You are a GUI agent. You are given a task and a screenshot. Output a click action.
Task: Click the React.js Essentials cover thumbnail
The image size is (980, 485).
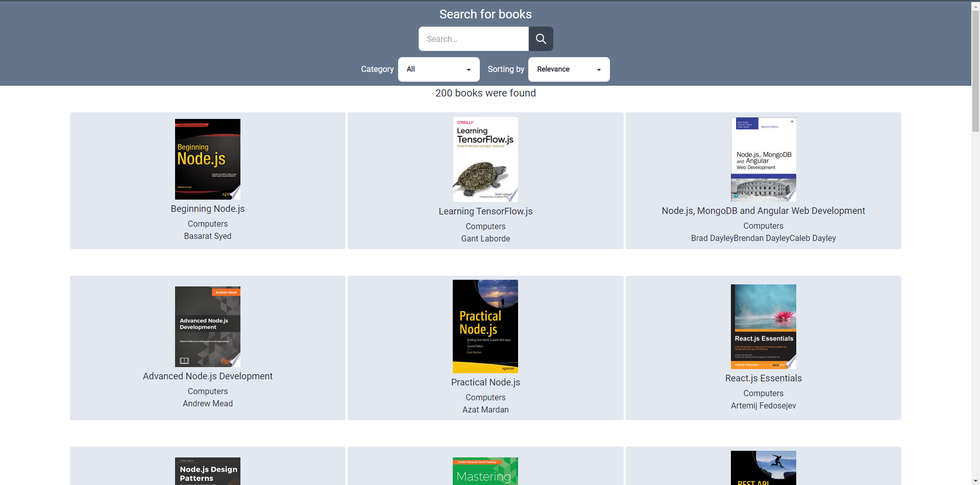click(x=763, y=326)
